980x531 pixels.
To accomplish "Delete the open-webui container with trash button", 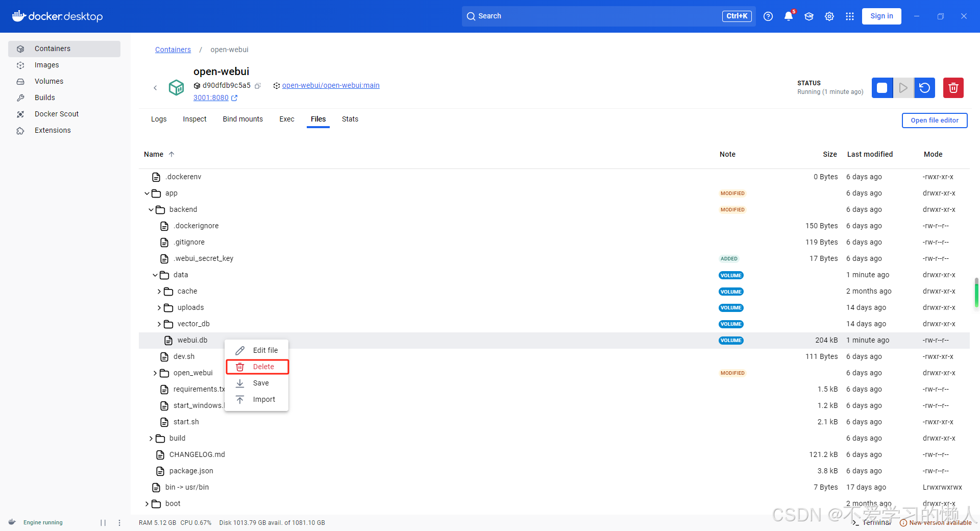I will (x=953, y=88).
